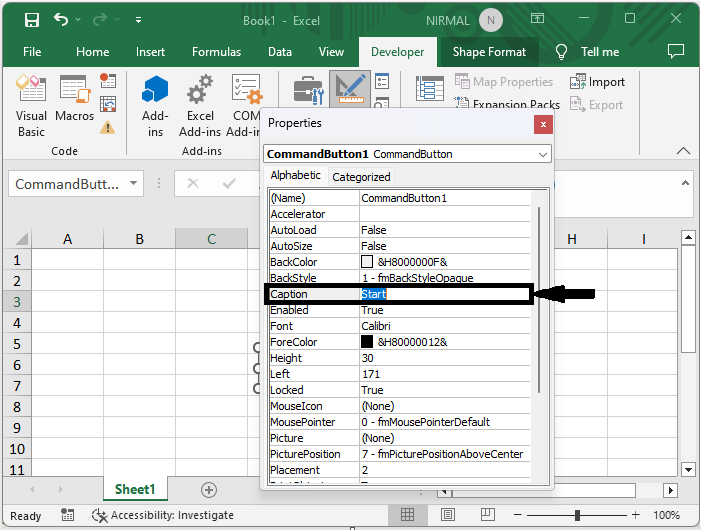Click Export XML button

coord(596,105)
